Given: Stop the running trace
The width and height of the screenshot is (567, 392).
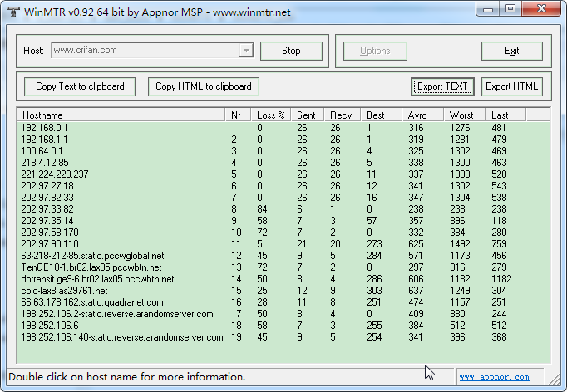Looking at the screenshot, I should click(291, 51).
